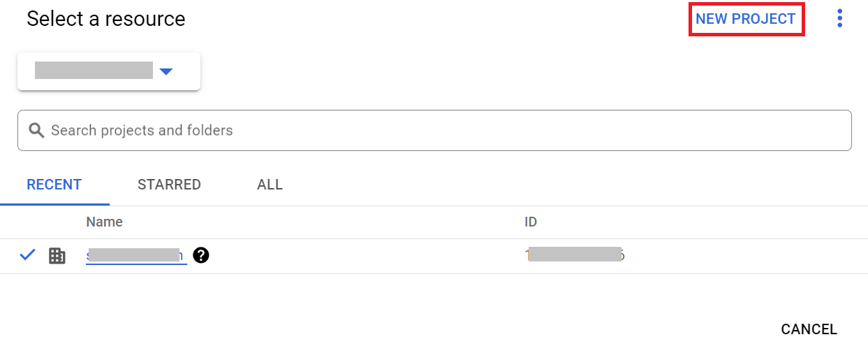This screenshot has height=351, width=868.
Task: Open the redacted resource name link
Action: (136, 256)
